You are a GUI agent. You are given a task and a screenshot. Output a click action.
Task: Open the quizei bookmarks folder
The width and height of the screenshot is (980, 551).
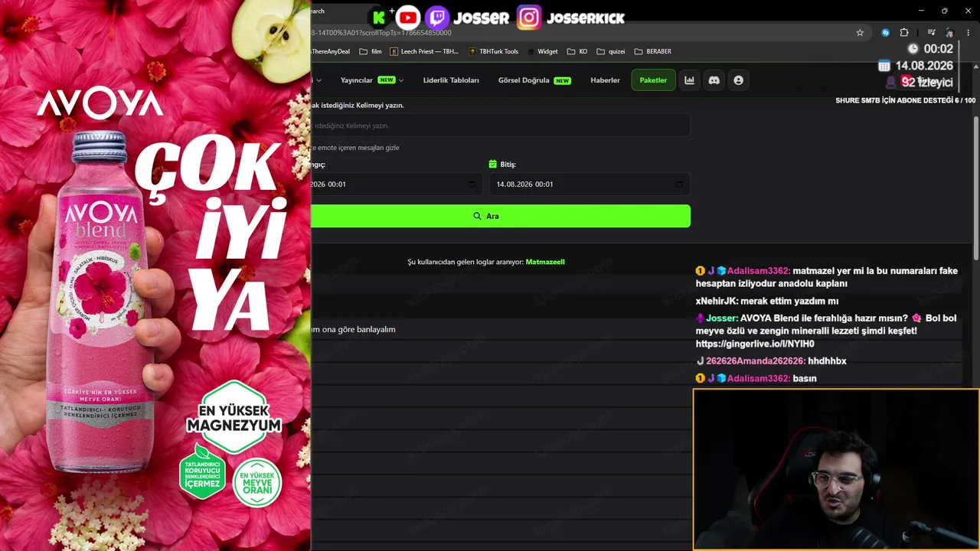click(x=611, y=51)
